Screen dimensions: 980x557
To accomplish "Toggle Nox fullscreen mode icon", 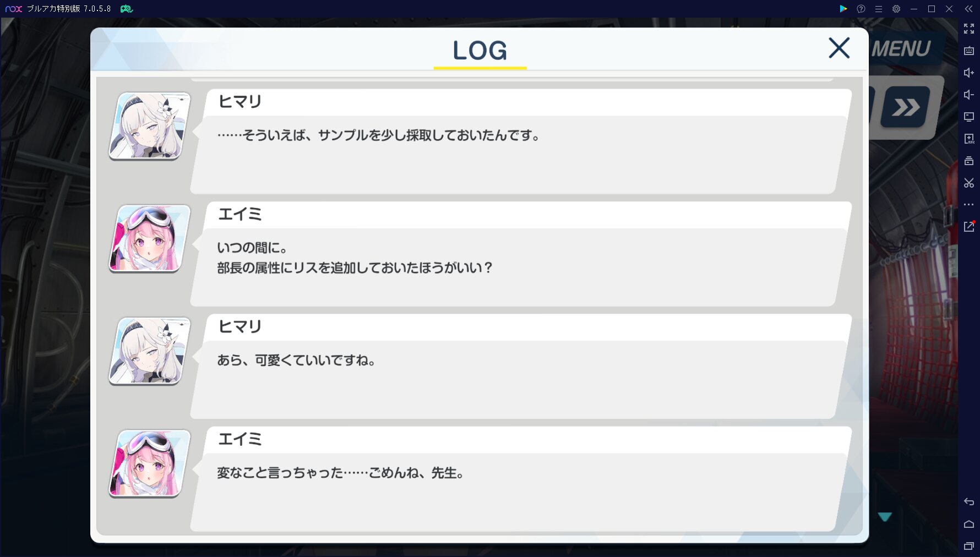I will (969, 29).
